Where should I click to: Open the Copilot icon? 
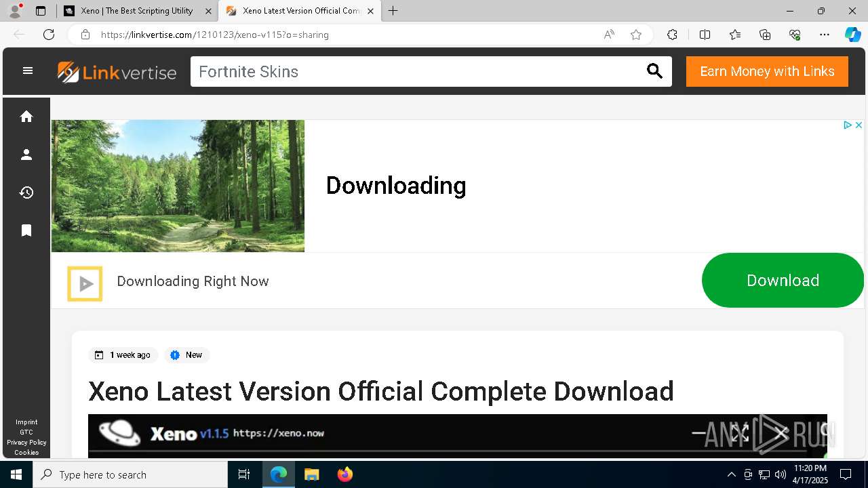pyautogui.click(x=852, y=35)
